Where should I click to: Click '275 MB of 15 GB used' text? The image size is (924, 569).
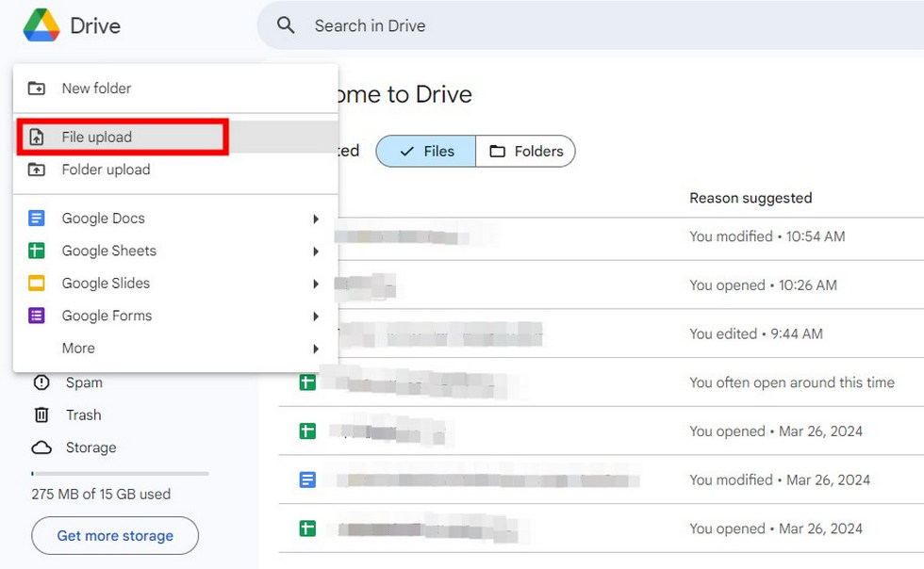(x=102, y=495)
